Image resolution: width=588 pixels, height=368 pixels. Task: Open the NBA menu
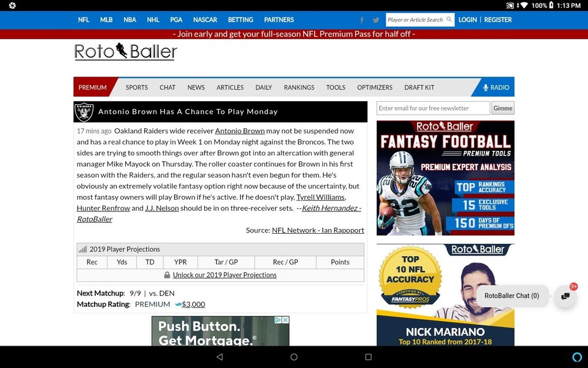[x=130, y=20]
